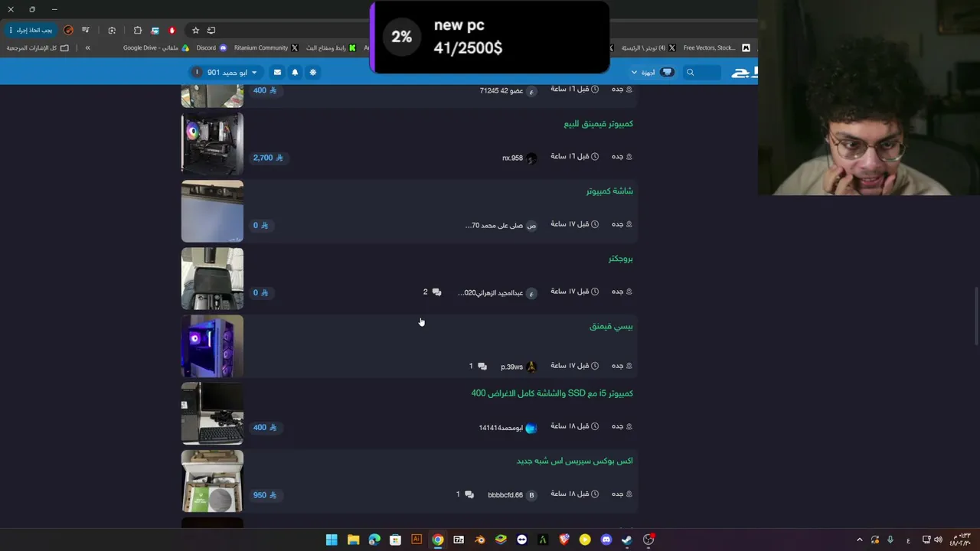Open the taskbar clock and date
Viewport: 980px width, 551px height.
click(960, 540)
